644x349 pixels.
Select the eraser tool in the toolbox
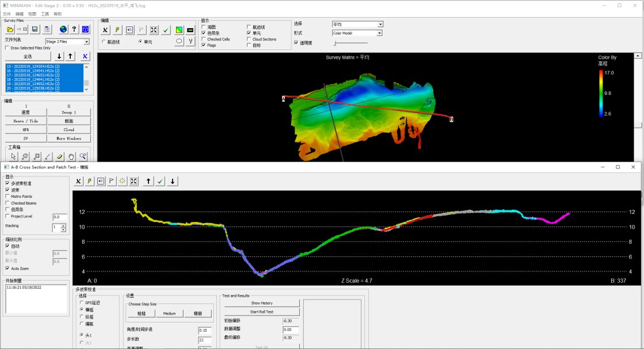[59, 156]
